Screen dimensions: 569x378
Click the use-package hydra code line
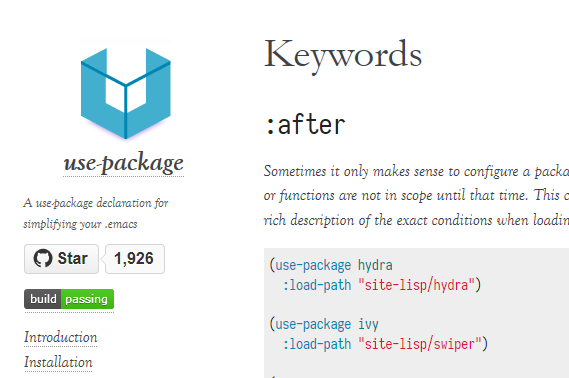pyautogui.click(x=331, y=265)
